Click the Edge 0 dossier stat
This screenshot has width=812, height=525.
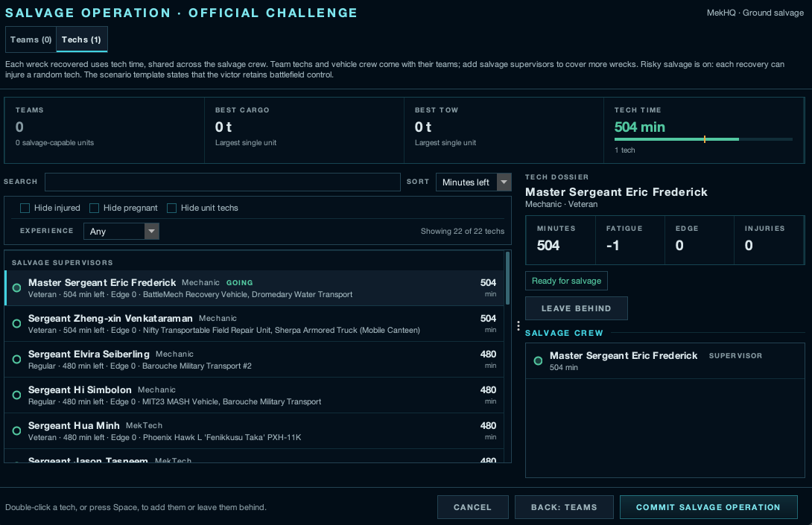pos(700,241)
